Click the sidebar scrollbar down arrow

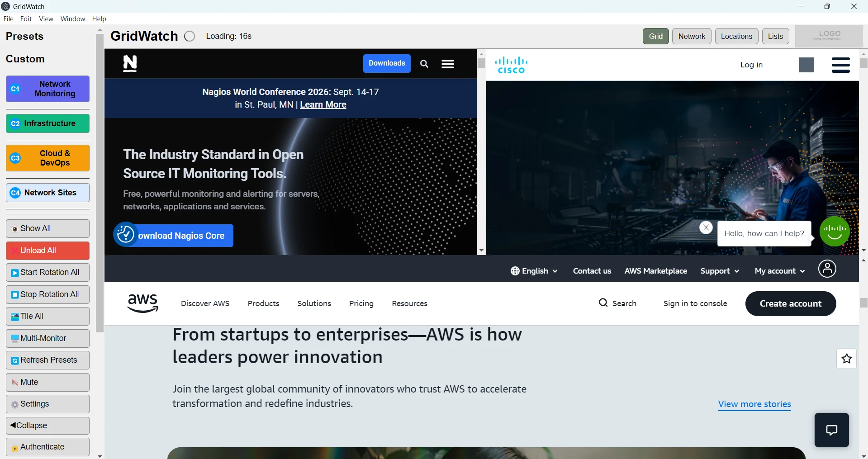(x=100, y=455)
